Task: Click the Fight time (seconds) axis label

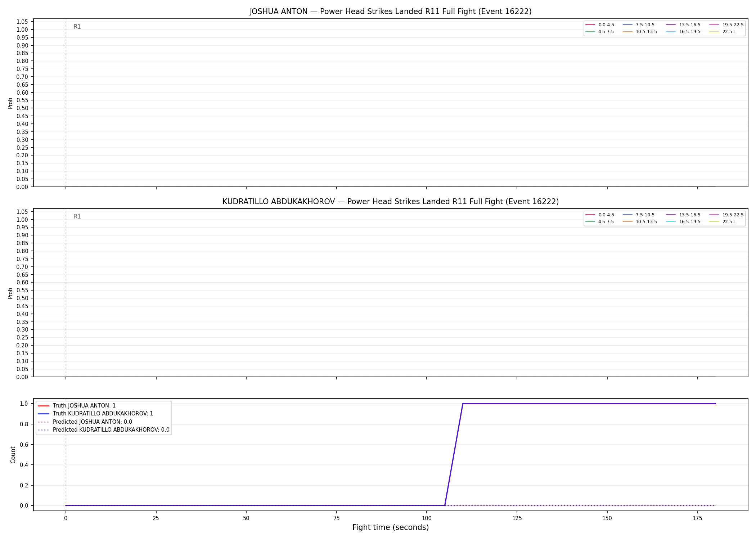Action: [x=391, y=527]
